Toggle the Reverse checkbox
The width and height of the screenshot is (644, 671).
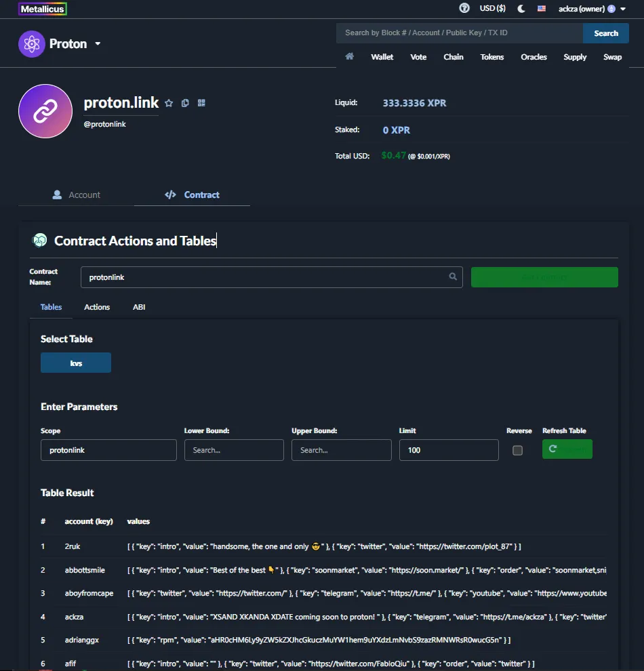tap(517, 450)
